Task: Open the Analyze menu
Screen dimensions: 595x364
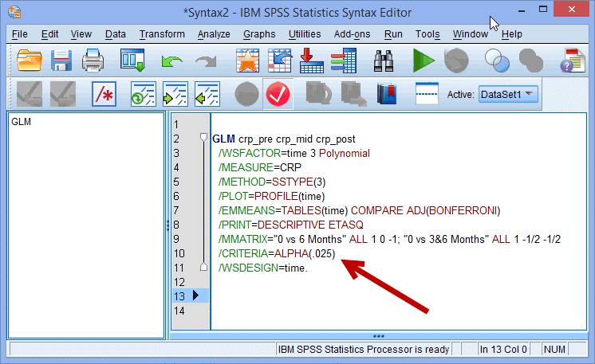Action: [x=214, y=34]
